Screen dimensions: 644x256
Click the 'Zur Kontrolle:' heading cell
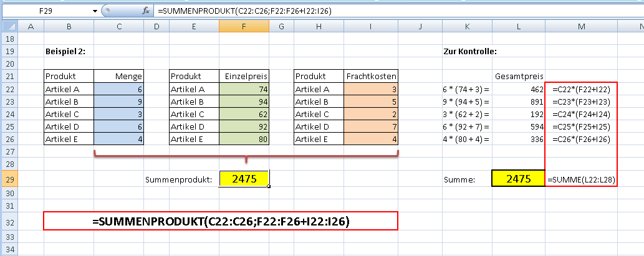(469, 51)
